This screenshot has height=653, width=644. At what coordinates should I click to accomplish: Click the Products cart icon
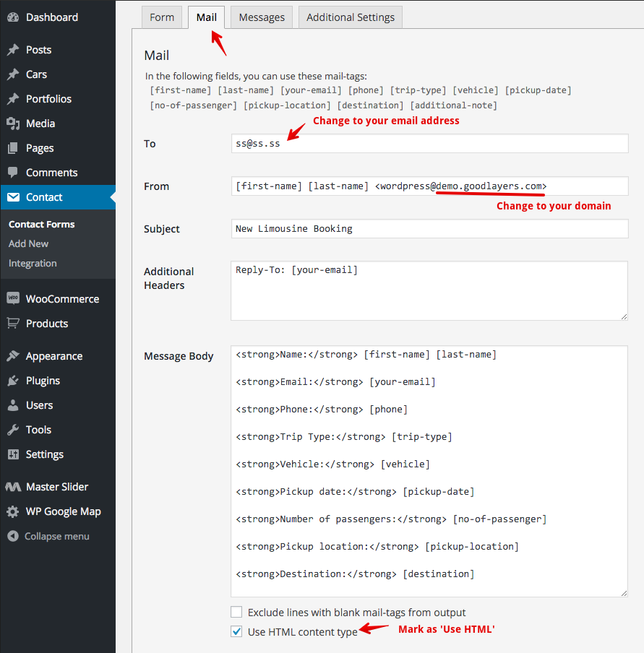tap(13, 323)
